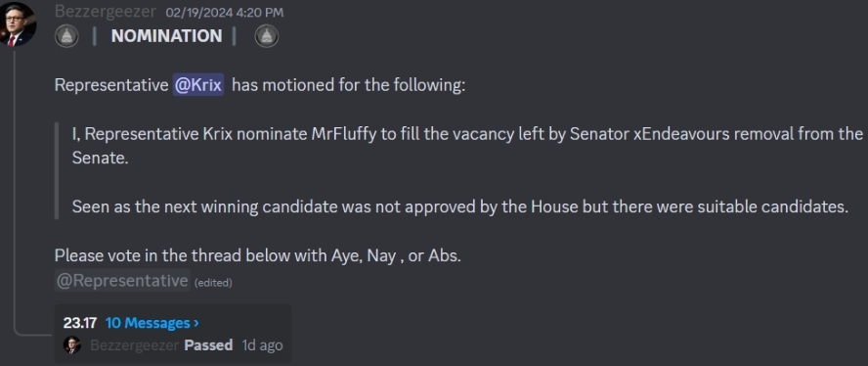
Task: Click the NOMINATION heading text
Action: click(x=166, y=36)
